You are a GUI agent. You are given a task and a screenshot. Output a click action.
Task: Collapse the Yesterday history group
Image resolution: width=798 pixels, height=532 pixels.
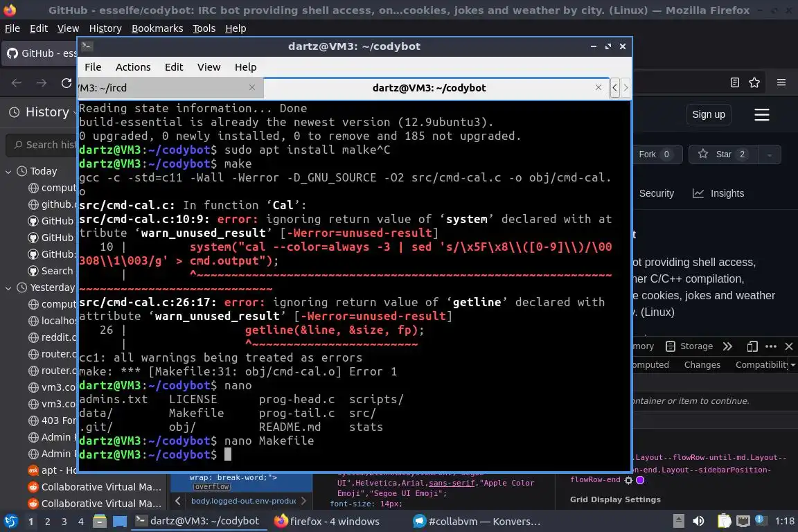coord(8,287)
